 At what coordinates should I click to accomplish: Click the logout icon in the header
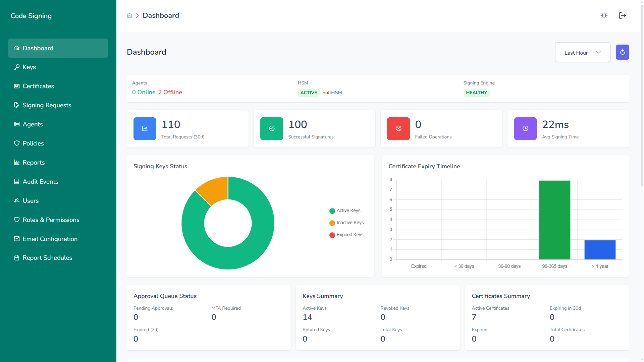[623, 15]
